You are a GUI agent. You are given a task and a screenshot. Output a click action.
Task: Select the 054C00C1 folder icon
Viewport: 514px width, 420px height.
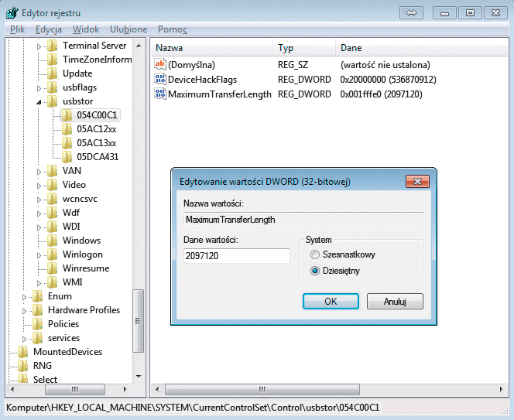coord(67,115)
